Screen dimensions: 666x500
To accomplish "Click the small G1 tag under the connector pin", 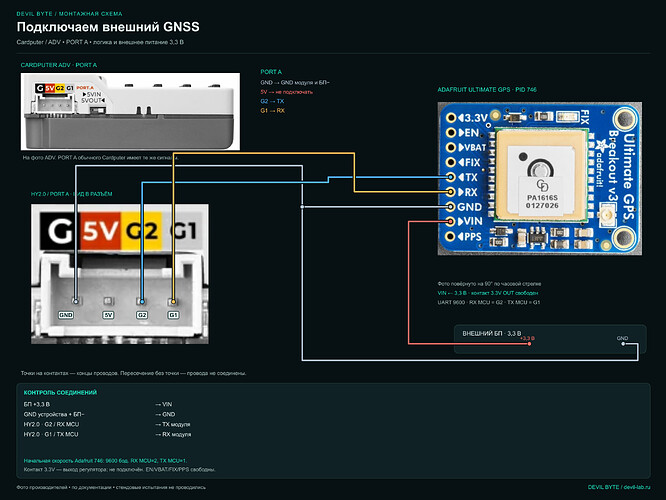I will coord(173,315).
